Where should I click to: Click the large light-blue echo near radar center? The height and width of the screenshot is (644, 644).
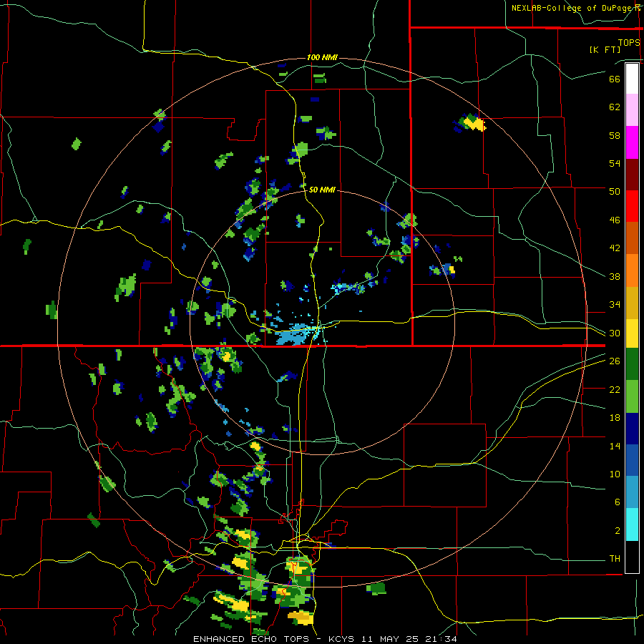pos(294,335)
